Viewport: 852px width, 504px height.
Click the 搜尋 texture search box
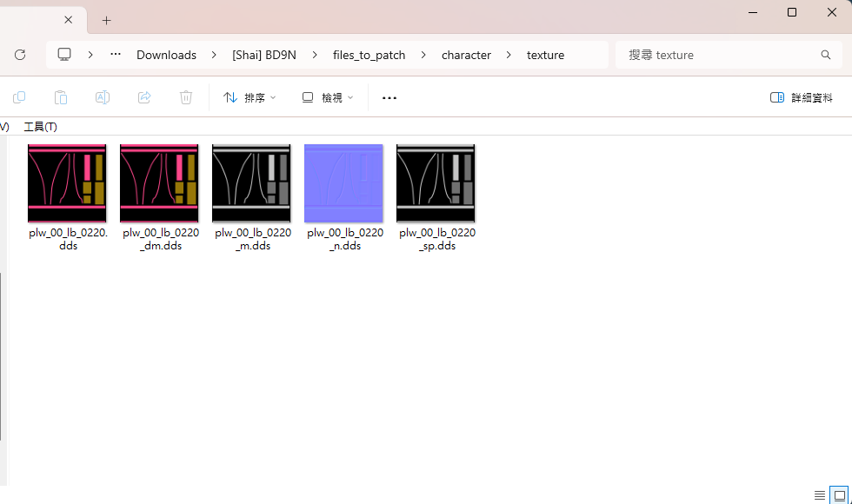point(722,55)
